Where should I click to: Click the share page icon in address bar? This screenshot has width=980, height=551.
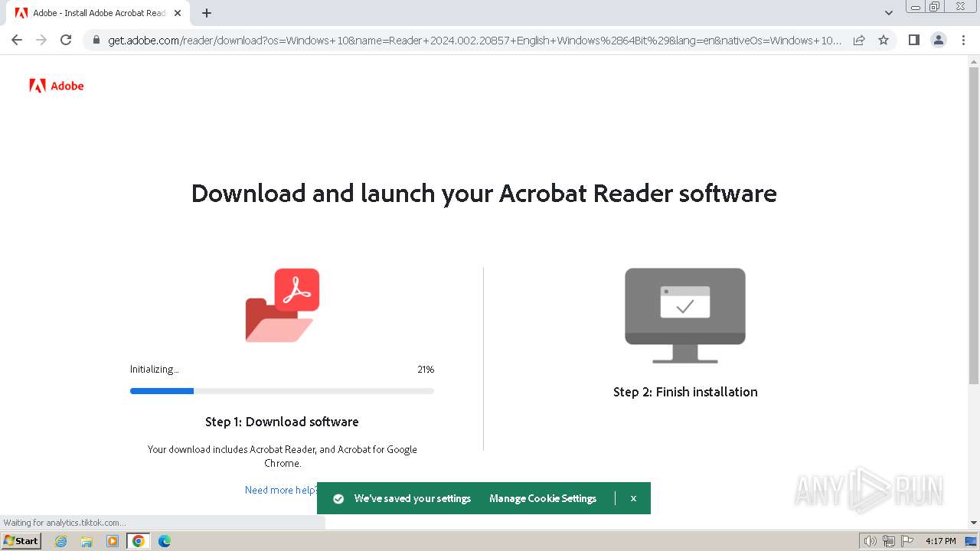859,40
